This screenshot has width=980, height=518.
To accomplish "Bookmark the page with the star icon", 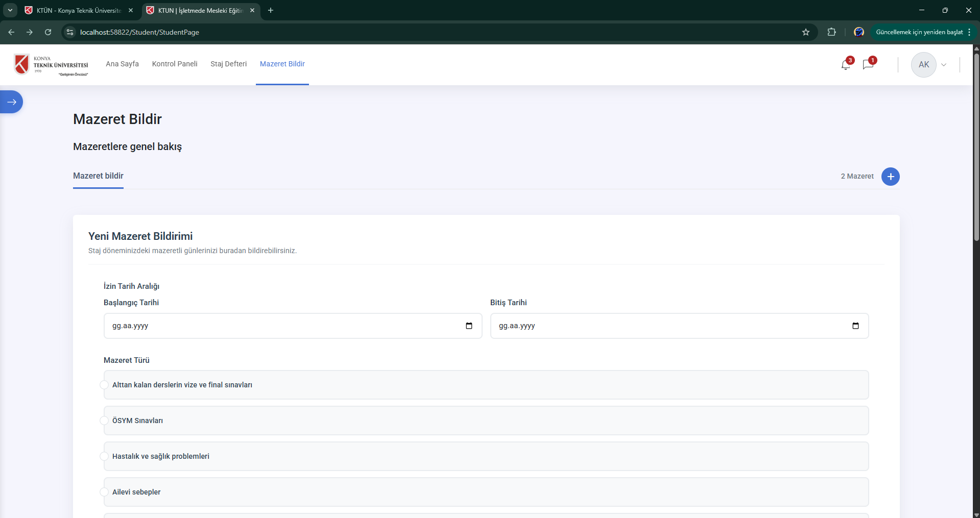I will pyautogui.click(x=806, y=32).
